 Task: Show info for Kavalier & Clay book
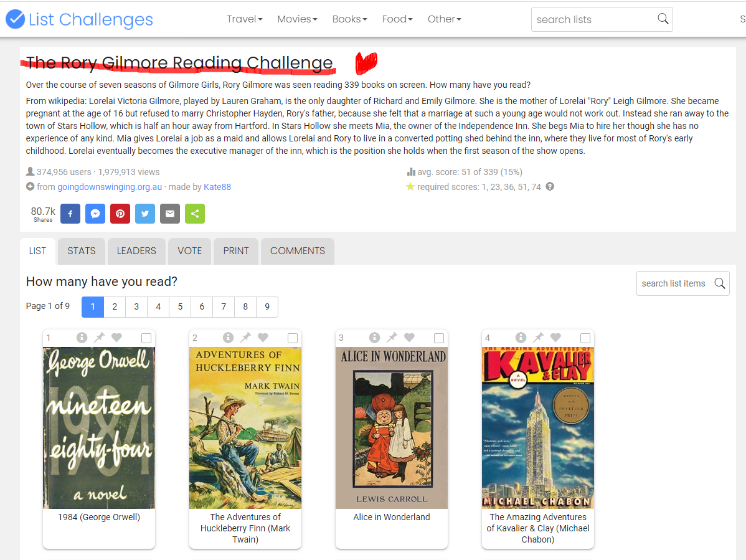tap(521, 338)
